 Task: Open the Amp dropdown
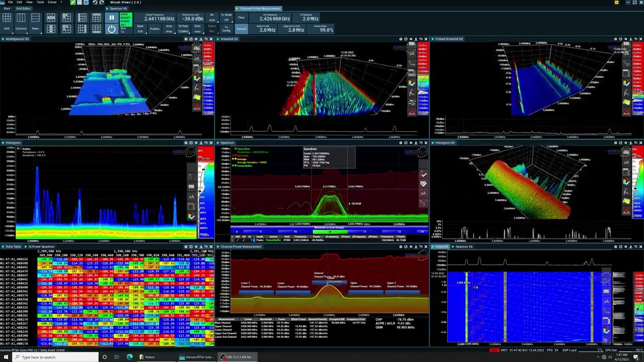(x=169, y=29)
